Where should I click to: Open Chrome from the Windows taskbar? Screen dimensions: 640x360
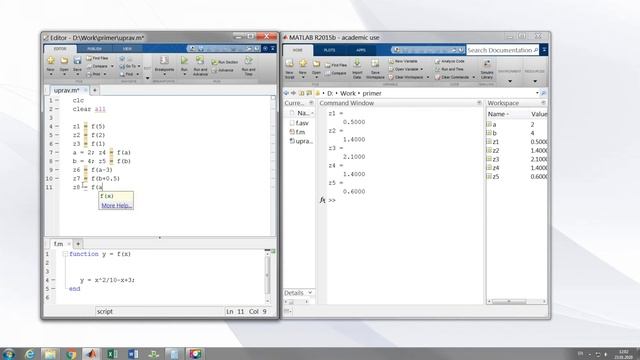point(71,354)
